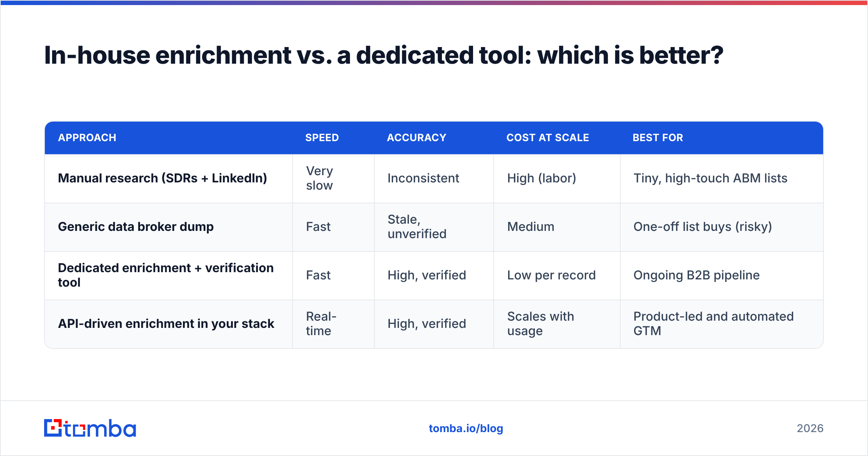
Task: Click the 'Ongoing B2B pipeline' cell
Action: point(697,275)
